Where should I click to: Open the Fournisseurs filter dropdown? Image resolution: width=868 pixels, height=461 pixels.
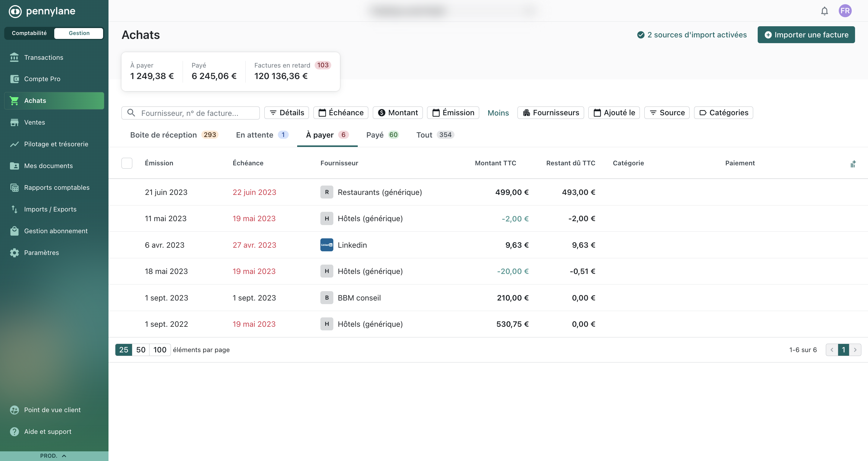pos(551,113)
